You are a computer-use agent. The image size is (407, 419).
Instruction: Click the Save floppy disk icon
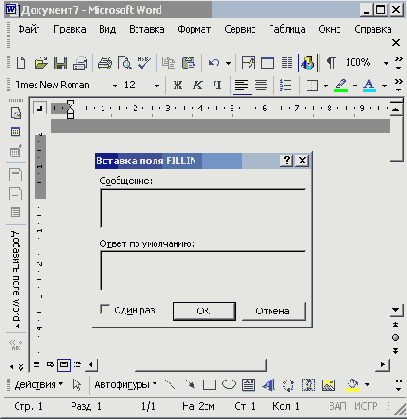(x=60, y=63)
